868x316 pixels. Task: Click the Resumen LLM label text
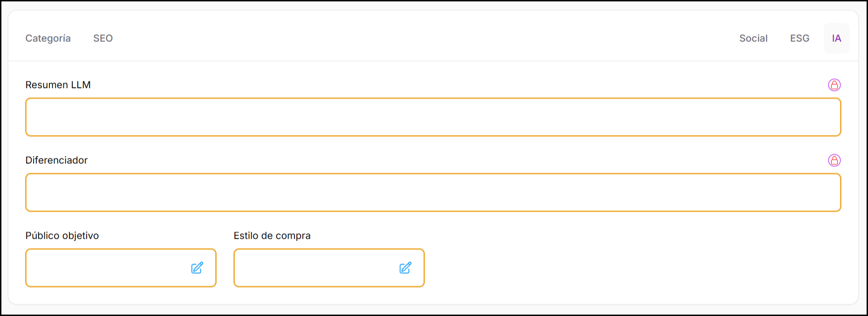[x=58, y=85]
